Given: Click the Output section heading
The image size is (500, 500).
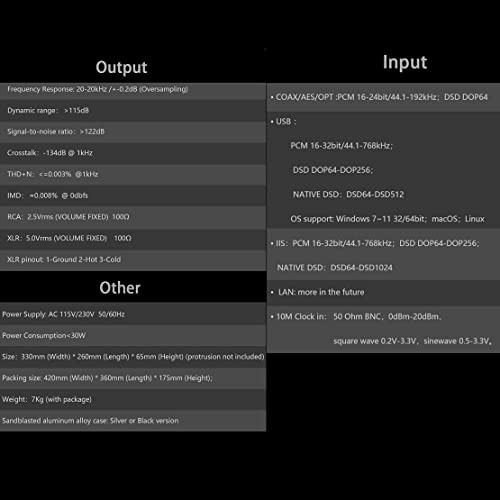Looking at the screenshot, I should pos(121,67).
